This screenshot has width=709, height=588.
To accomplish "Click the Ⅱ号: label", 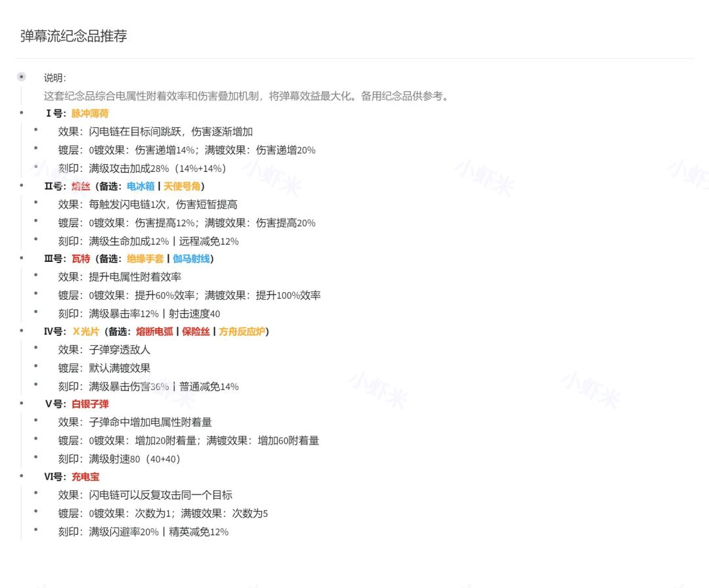I will [x=55, y=186].
